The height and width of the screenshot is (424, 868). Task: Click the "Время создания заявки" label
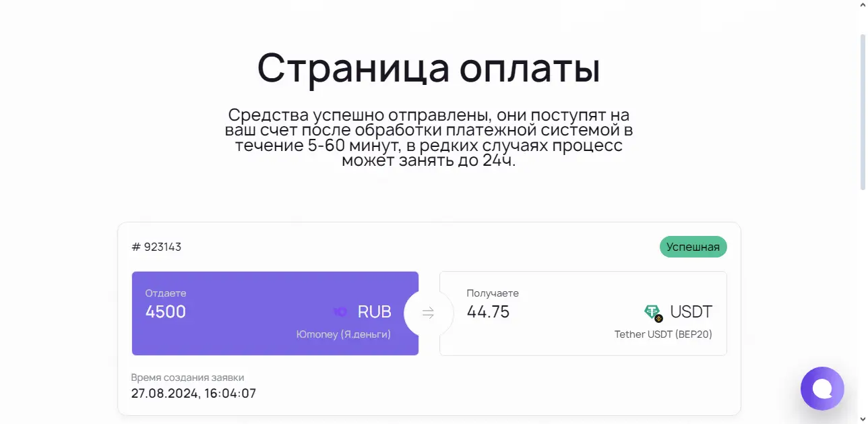187,377
